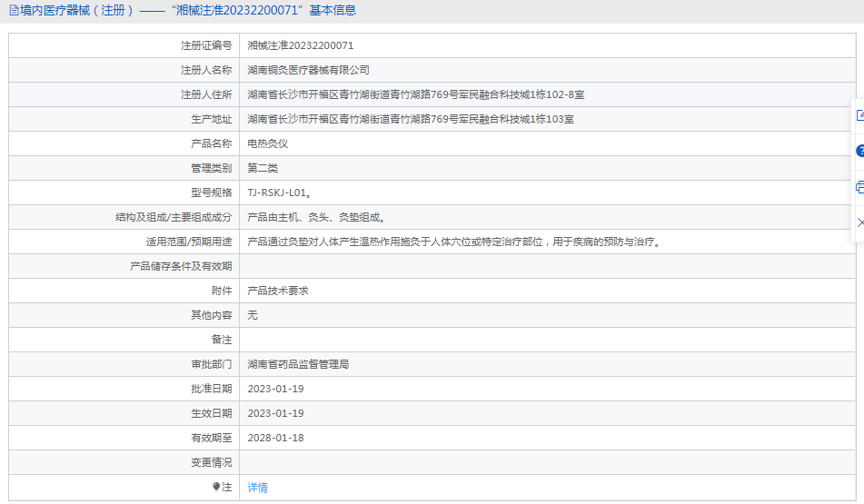864x504 pixels.
Task: Click the 生产地址 label
Action: [x=212, y=119]
